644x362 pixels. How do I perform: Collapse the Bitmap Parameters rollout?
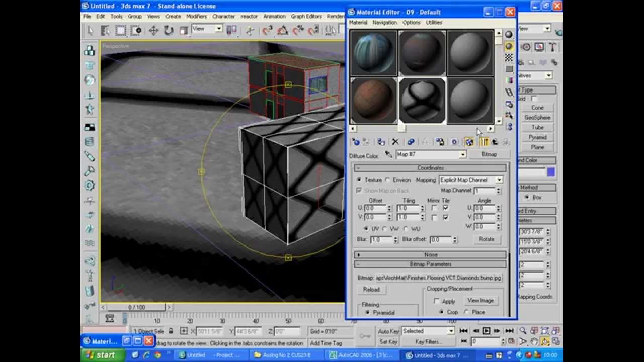pos(430,264)
